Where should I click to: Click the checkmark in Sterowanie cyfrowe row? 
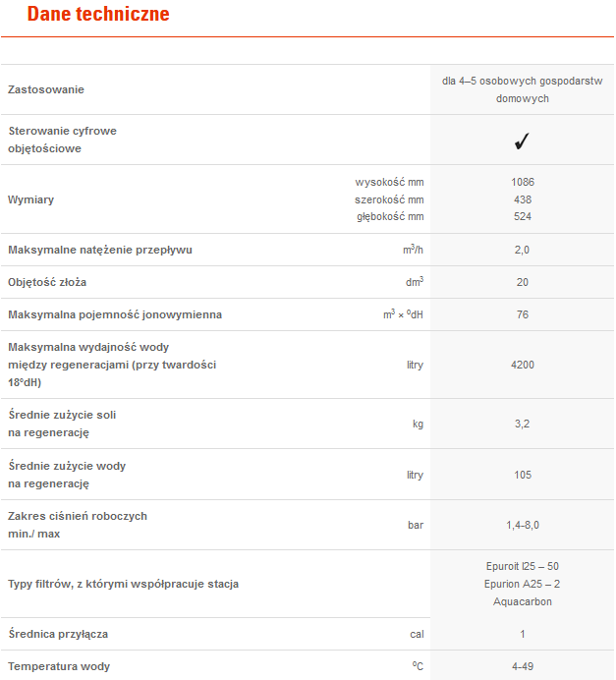click(x=522, y=141)
